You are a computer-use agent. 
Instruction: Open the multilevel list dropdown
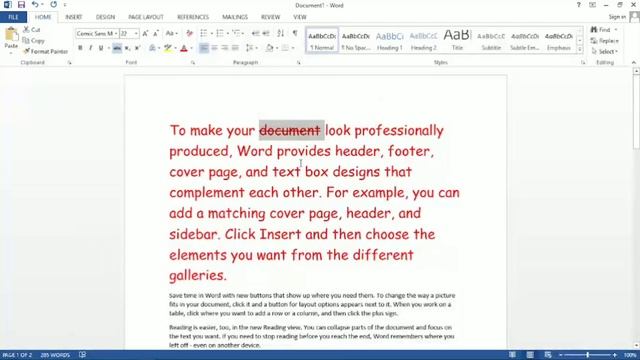tap(243, 33)
